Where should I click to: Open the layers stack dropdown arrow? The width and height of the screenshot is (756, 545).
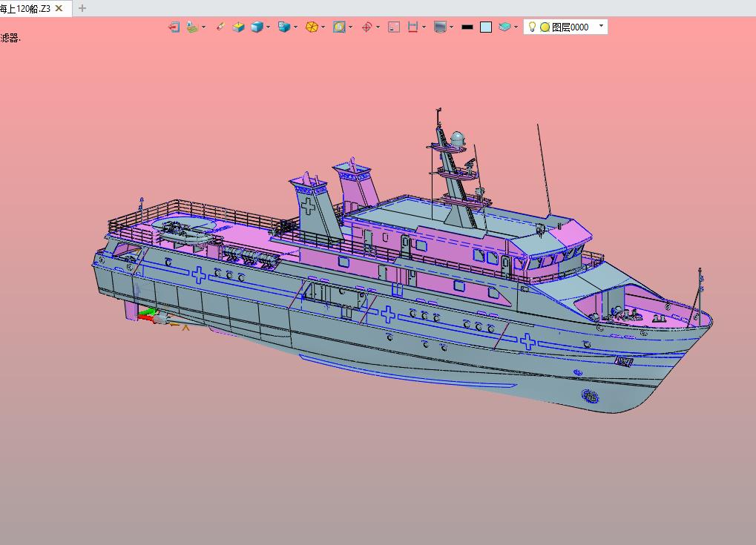pyautogui.click(x=516, y=27)
